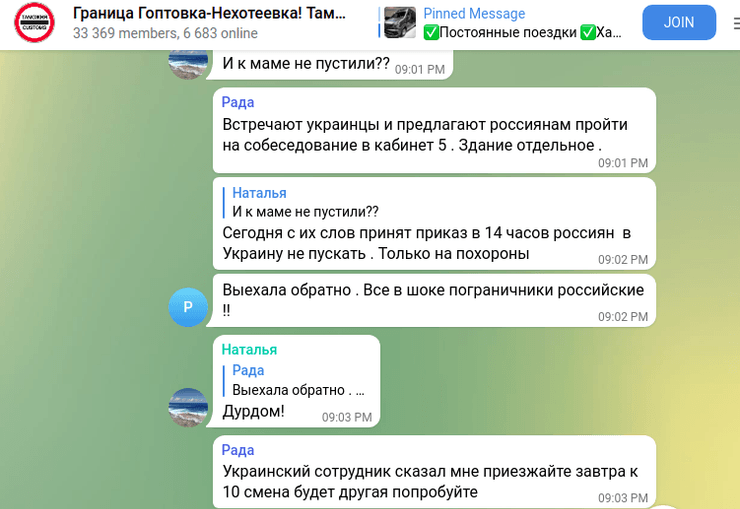Click the 09:03 PM timestamp on 'попробуйте' message
This screenshot has height=509, width=740.
[622, 498]
